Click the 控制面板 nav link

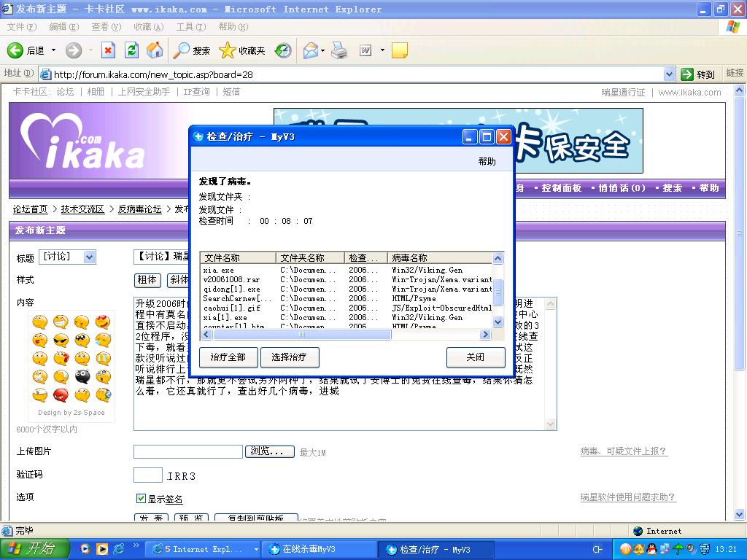[562, 188]
